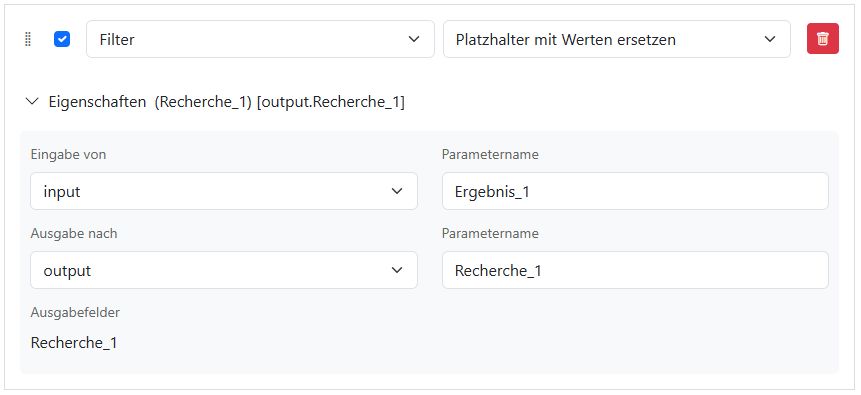Open the Filter type dropdown

260,39
